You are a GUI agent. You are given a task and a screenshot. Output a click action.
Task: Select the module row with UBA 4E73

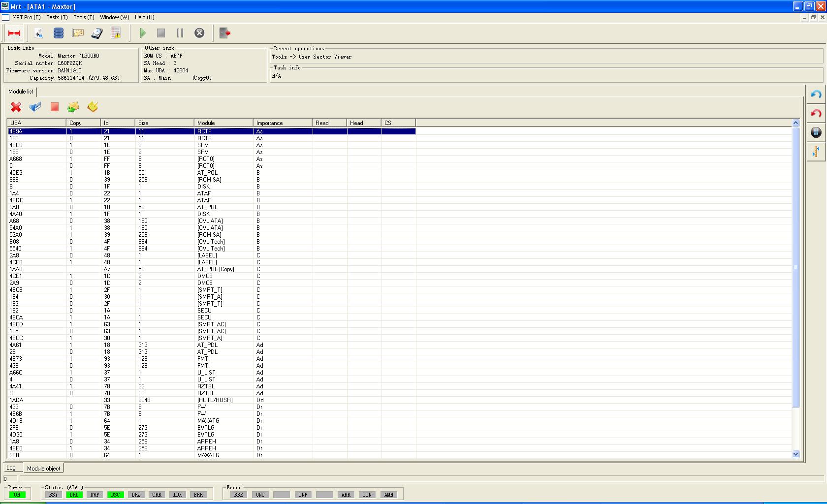click(212, 359)
